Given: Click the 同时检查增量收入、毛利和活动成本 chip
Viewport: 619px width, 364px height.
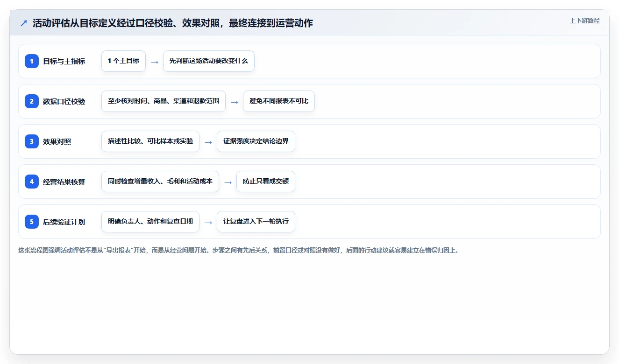Looking at the screenshot, I should coord(160,182).
